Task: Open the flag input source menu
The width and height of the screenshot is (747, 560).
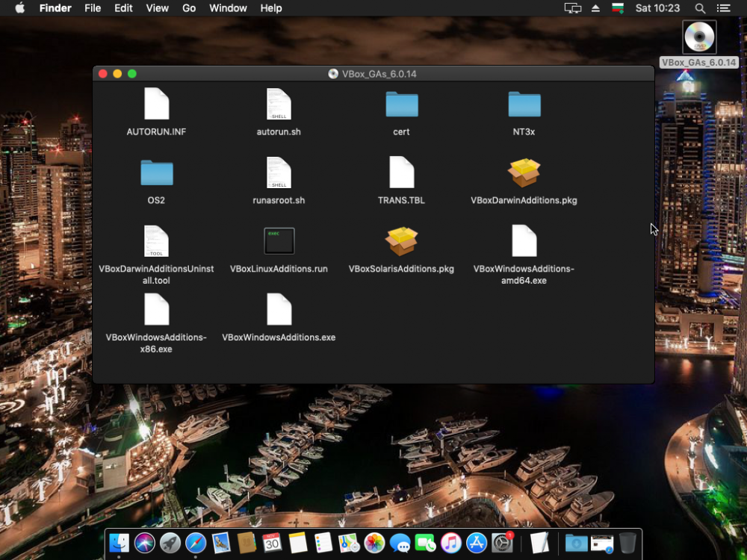Action: pyautogui.click(x=618, y=8)
